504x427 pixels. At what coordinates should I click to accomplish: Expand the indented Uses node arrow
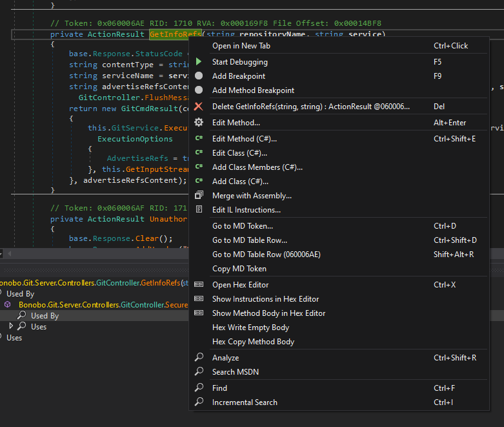click(11, 327)
